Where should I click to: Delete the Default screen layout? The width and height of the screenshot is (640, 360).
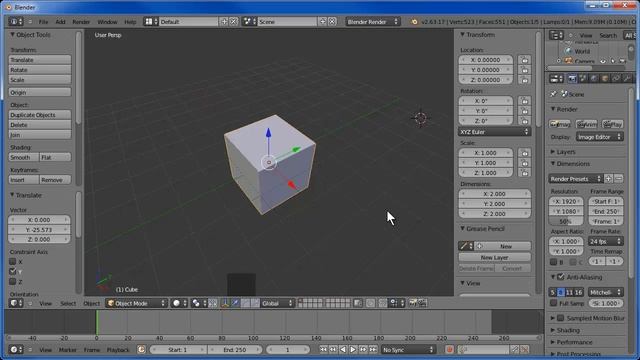(x=233, y=22)
